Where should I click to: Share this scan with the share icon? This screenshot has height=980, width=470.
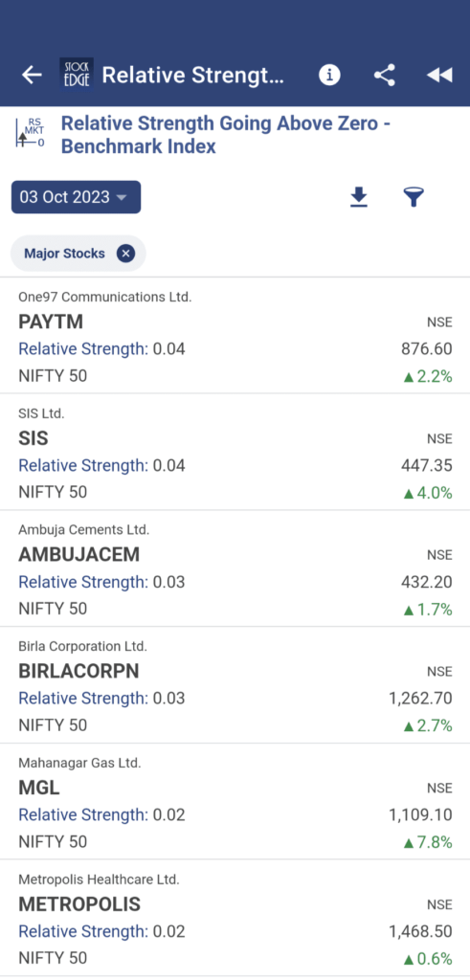385,75
